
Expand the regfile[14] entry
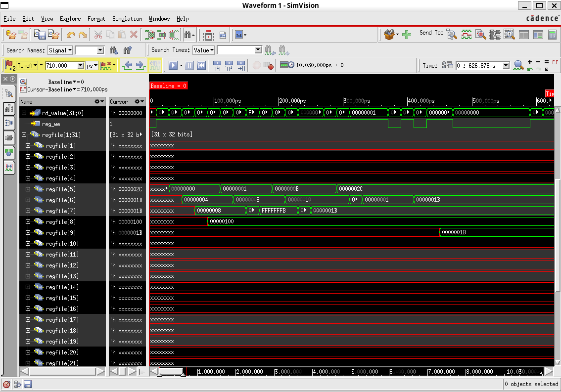coord(28,287)
